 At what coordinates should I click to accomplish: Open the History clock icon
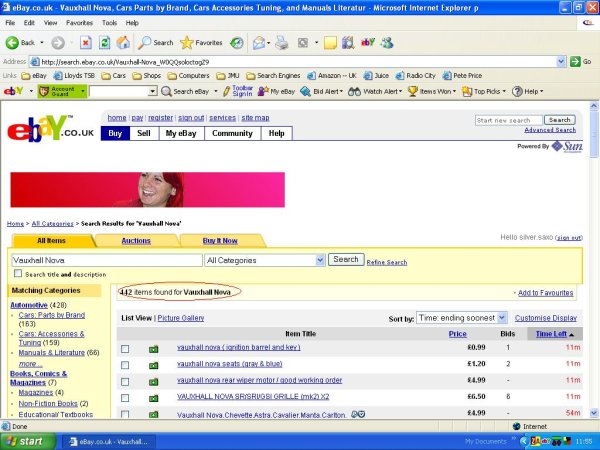236,43
